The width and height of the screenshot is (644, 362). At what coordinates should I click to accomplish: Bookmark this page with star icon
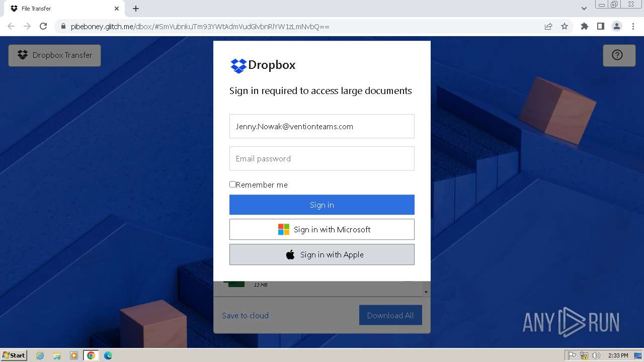(x=565, y=26)
